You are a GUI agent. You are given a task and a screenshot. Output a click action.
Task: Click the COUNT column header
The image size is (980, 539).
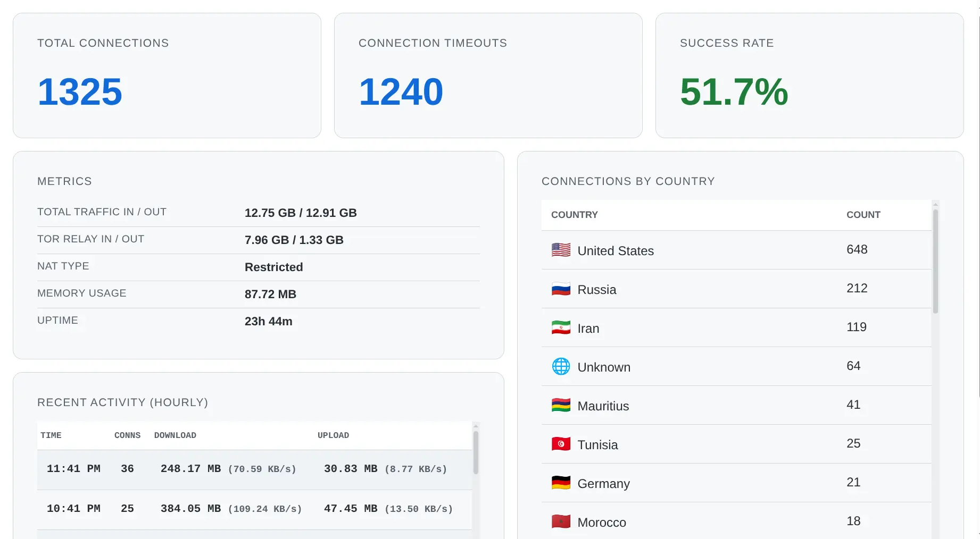point(863,215)
